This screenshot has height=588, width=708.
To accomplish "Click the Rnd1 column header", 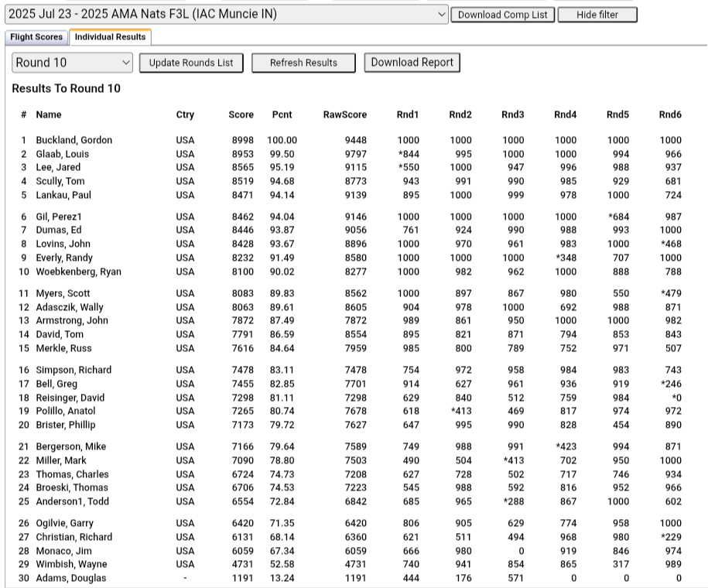I will 409,115.
